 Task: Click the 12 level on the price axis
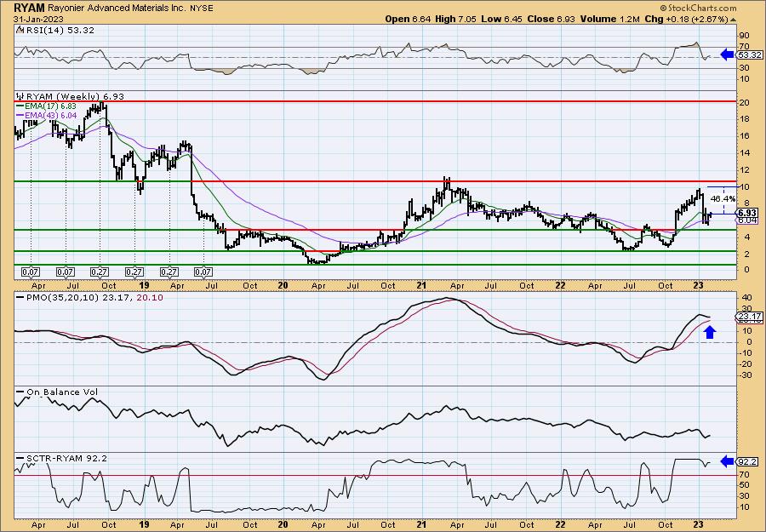(x=745, y=170)
